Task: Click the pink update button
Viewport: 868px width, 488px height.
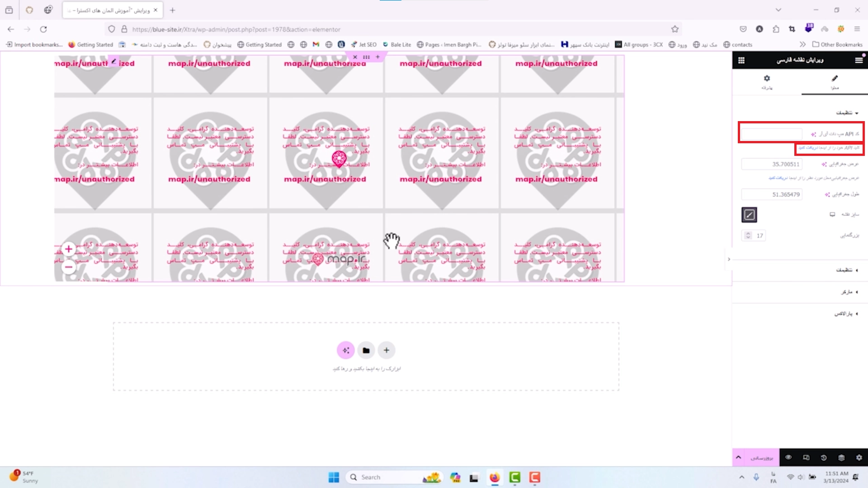Action: coord(762,458)
